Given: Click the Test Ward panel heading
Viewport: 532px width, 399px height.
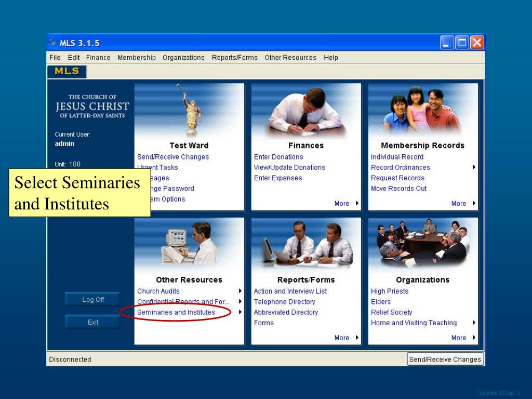Looking at the screenshot, I should click(189, 145).
